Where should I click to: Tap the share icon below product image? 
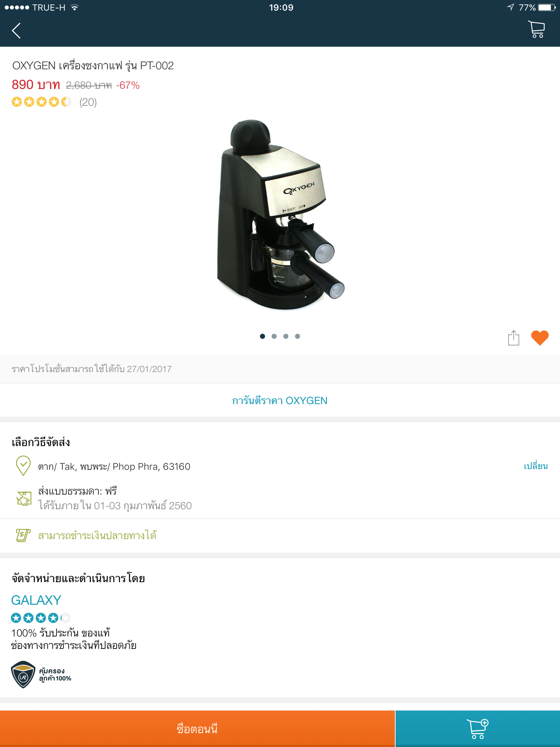(513, 337)
